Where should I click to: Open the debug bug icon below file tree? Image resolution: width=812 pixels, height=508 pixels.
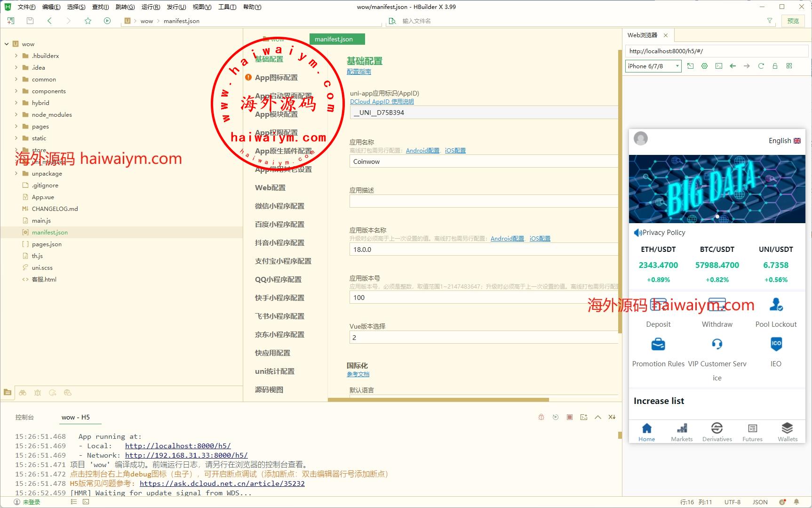tap(38, 393)
